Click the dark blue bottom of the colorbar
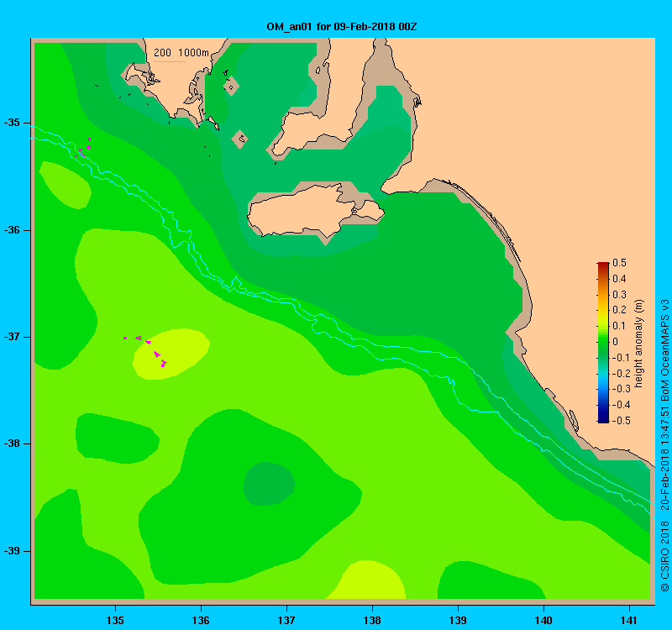The height and width of the screenshot is (630, 672). (603, 417)
